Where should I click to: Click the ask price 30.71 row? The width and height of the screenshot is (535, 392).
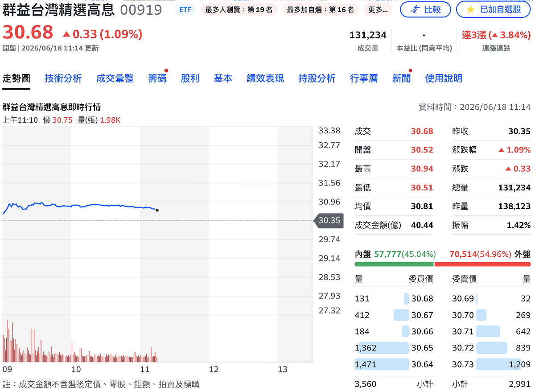tap(491, 331)
